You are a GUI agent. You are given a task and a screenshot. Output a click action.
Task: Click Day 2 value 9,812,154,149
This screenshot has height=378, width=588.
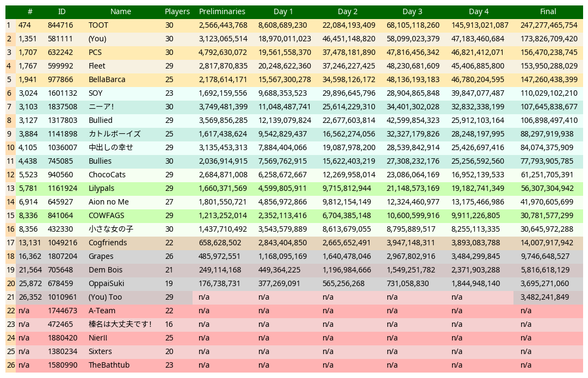(346, 202)
